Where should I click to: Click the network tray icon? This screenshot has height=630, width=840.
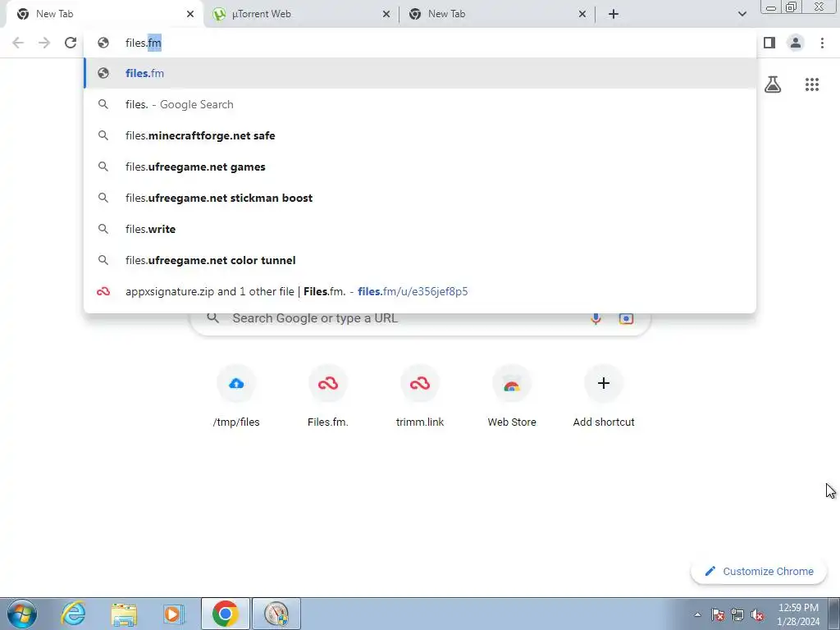click(737, 614)
